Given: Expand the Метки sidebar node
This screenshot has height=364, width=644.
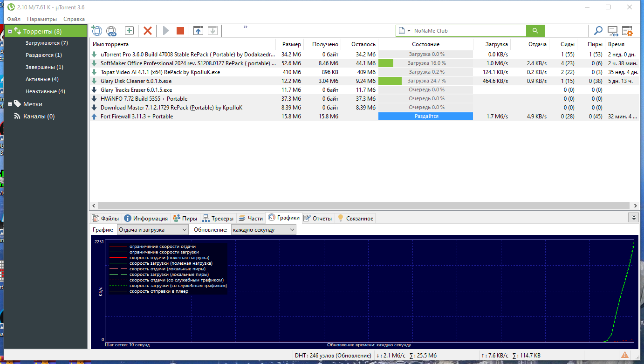Looking at the screenshot, I should (x=10, y=104).
